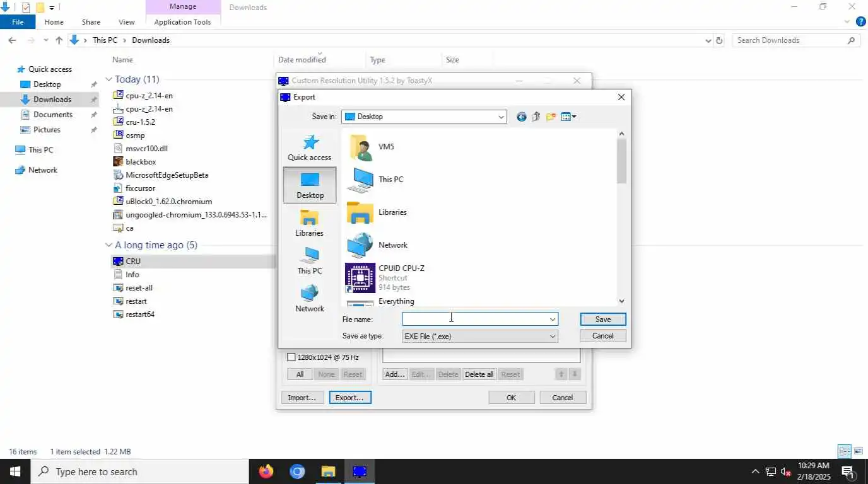Click the File name input field

[x=474, y=320]
